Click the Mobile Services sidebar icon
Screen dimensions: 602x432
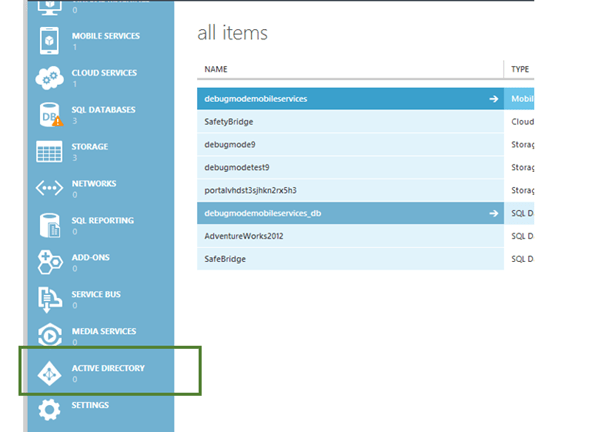tap(49, 41)
